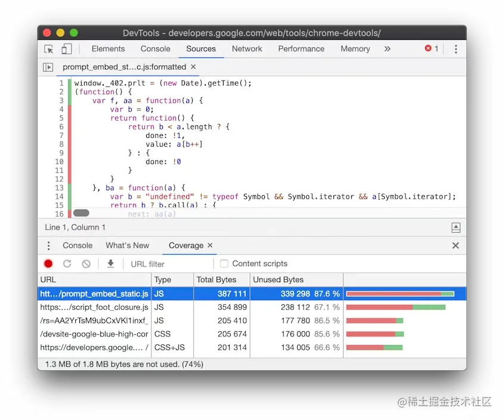504x420 pixels.
Task: Select the prompt_embed_st...c.js:formatted file tab
Action: pyautogui.click(x=125, y=67)
